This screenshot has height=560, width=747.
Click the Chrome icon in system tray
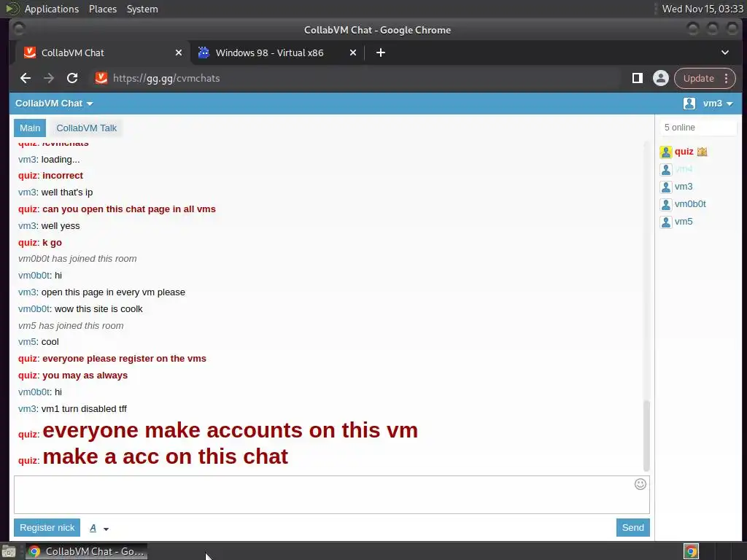[x=691, y=551]
